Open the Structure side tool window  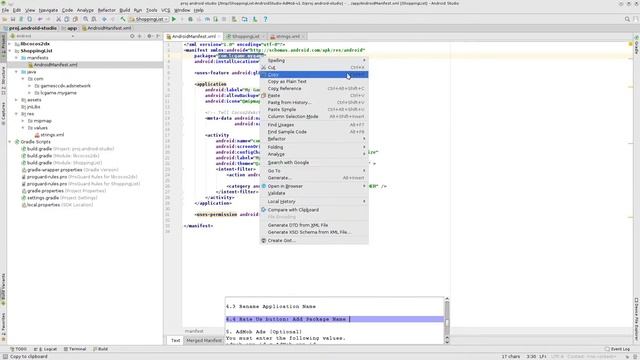(x=3, y=80)
